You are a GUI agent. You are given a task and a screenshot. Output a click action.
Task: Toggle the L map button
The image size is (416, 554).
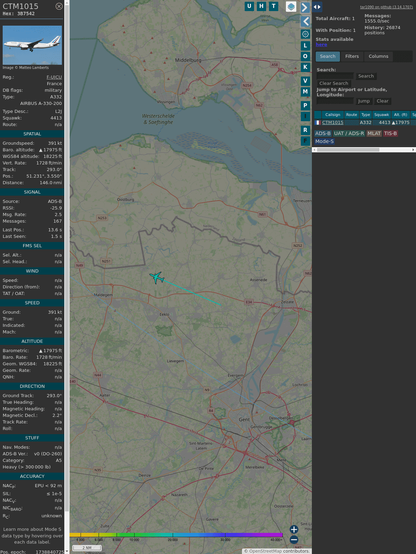305,46
